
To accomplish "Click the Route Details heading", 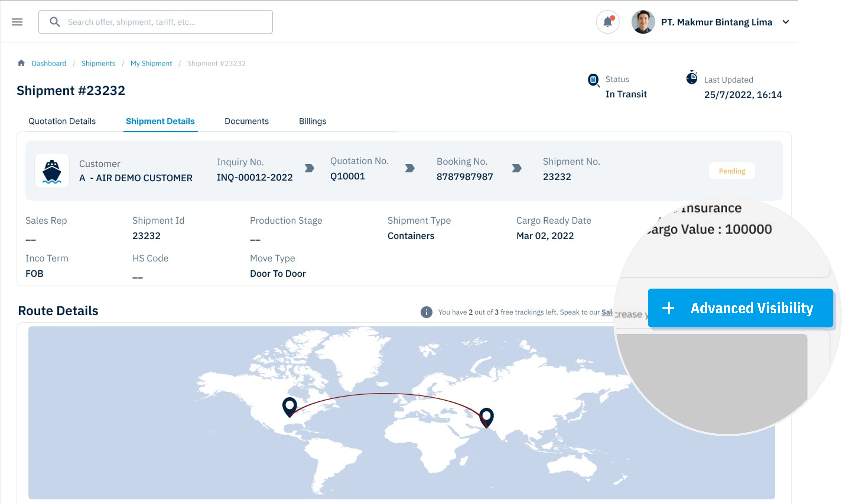I will pos(58,311).
